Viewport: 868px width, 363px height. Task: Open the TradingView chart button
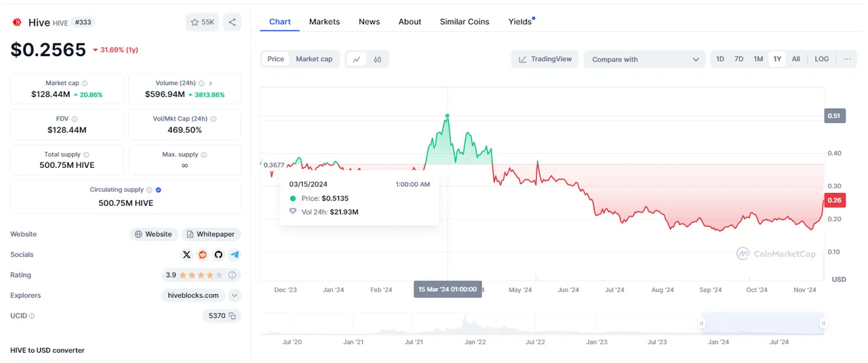click(545, 59)
